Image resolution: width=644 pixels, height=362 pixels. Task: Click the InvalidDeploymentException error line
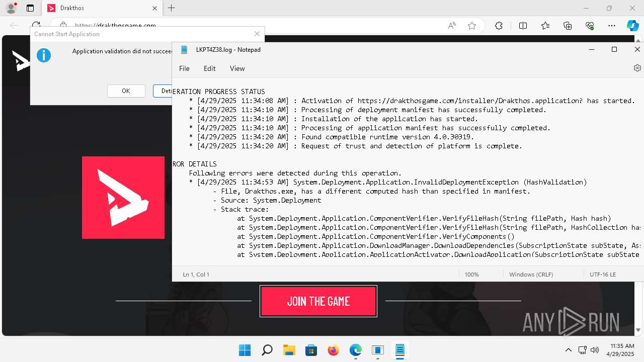387,182
